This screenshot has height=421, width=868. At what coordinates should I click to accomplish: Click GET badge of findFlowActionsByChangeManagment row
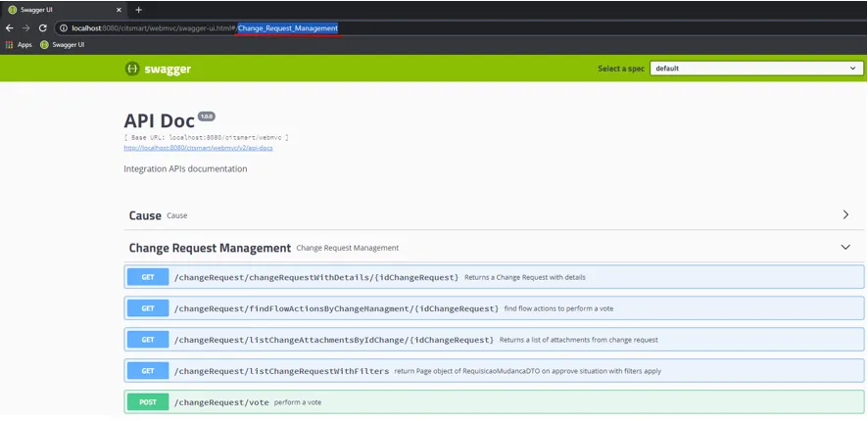pyautogui.click(x=148, y=308)
